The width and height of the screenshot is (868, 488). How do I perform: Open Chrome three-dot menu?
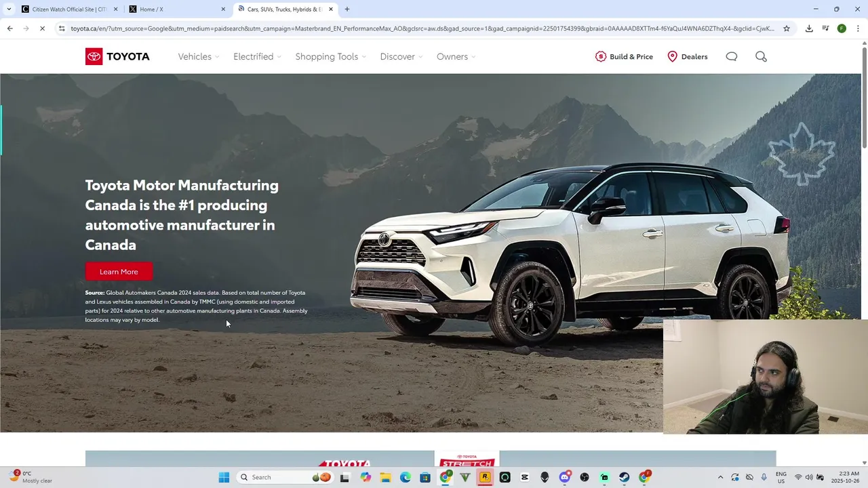pos(858,28)
